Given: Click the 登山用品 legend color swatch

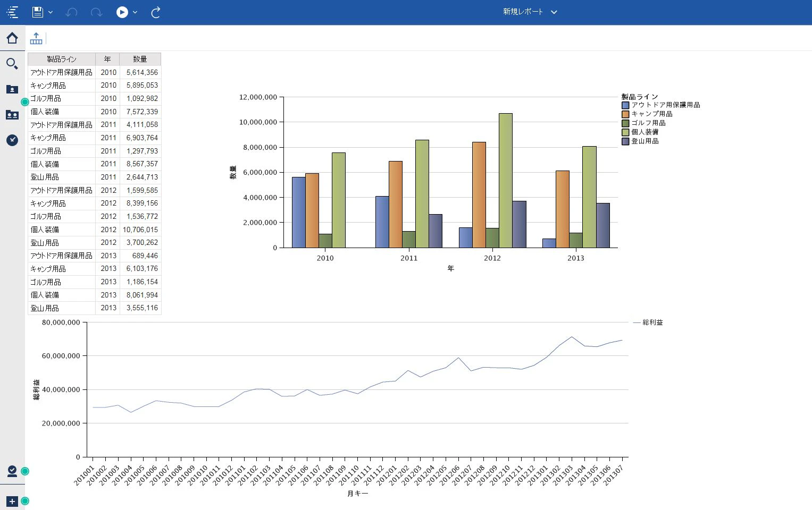Looking at the screenshot, I should 625,141.
